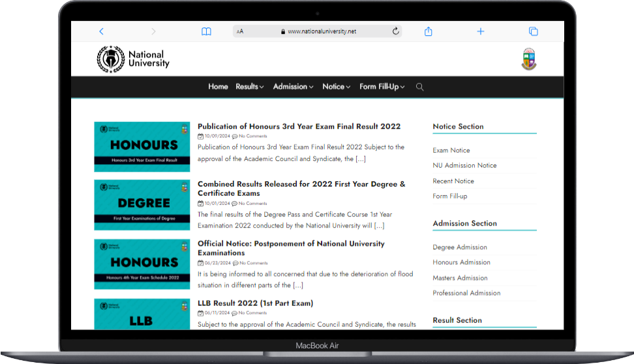Go back with the browser back arrow
Image resolution: width=634 pixels, height=364 pixels.
coord(102,31)
